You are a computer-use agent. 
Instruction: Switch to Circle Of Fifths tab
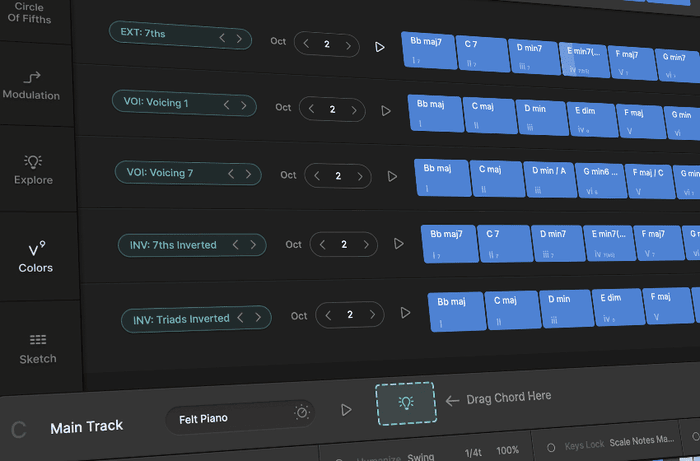click(29, 13)
